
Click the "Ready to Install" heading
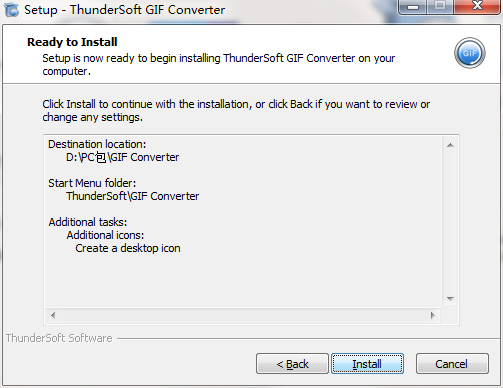tap(72, 42)
